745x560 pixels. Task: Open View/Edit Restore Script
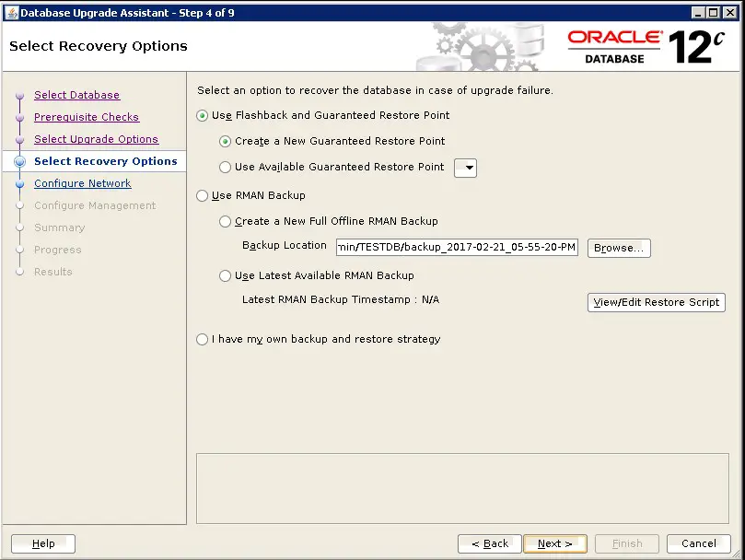click(x=657, y=302)
